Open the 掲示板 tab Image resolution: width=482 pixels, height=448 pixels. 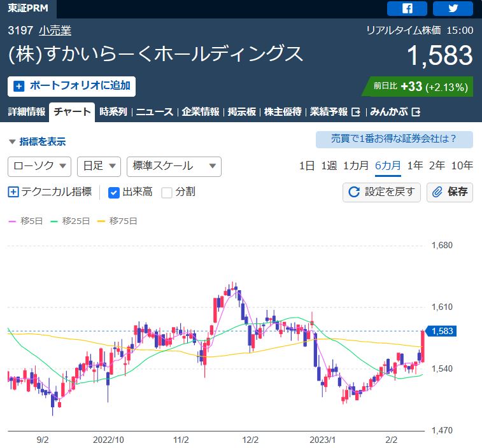(x=241, y=111)
